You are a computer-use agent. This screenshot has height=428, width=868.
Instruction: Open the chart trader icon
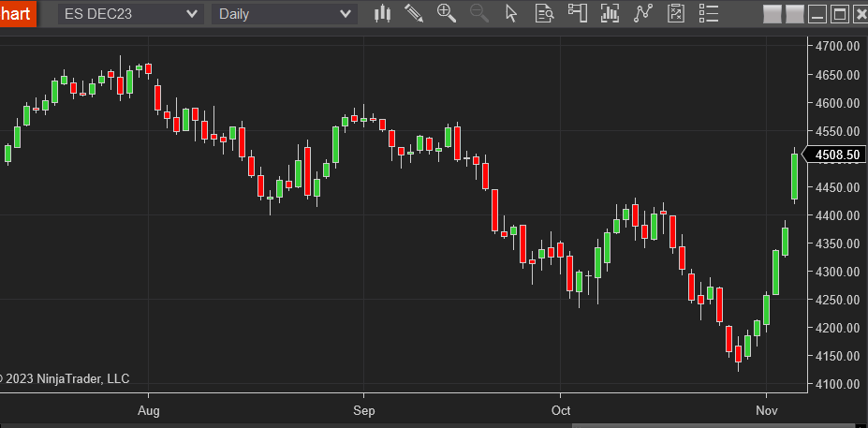pos(577,13)
